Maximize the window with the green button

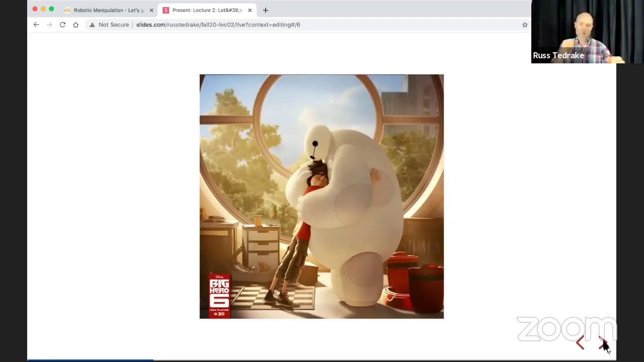tap(51, 9)
